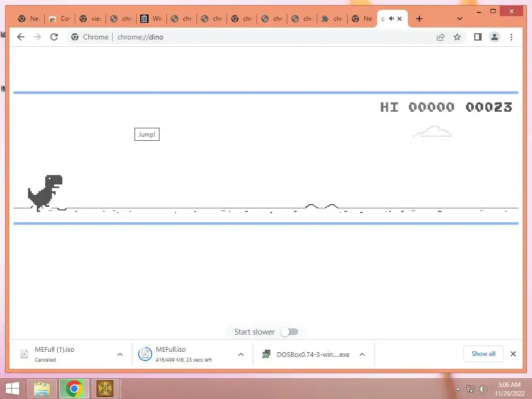
Task: Open File Explorer from the taskbar
Action: click(x=42, y=389)
